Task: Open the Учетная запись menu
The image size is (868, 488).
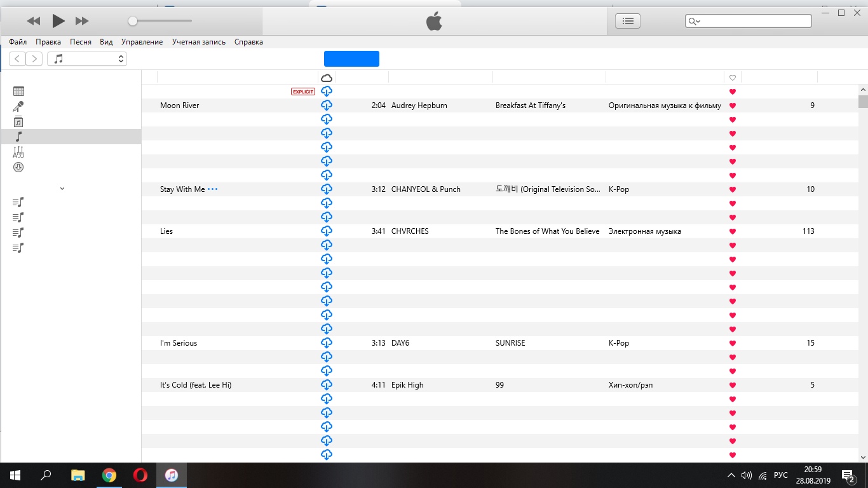Action: click(x=199, y=42)
